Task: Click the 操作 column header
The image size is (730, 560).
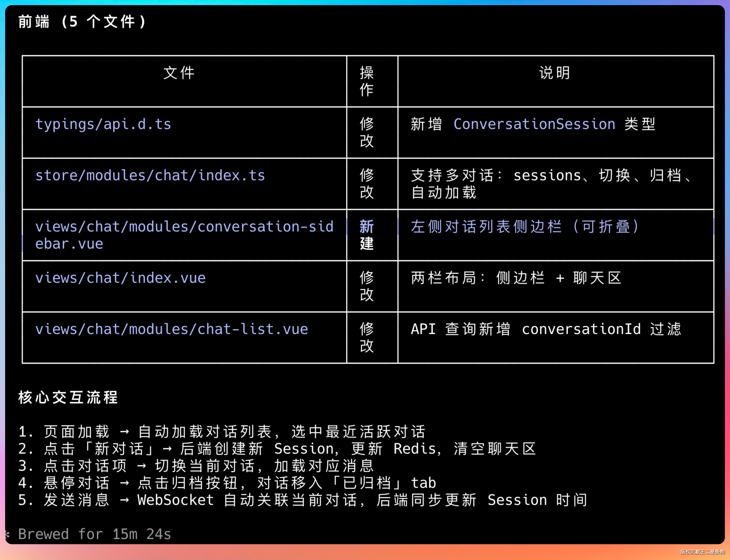Action: [366, 81]
